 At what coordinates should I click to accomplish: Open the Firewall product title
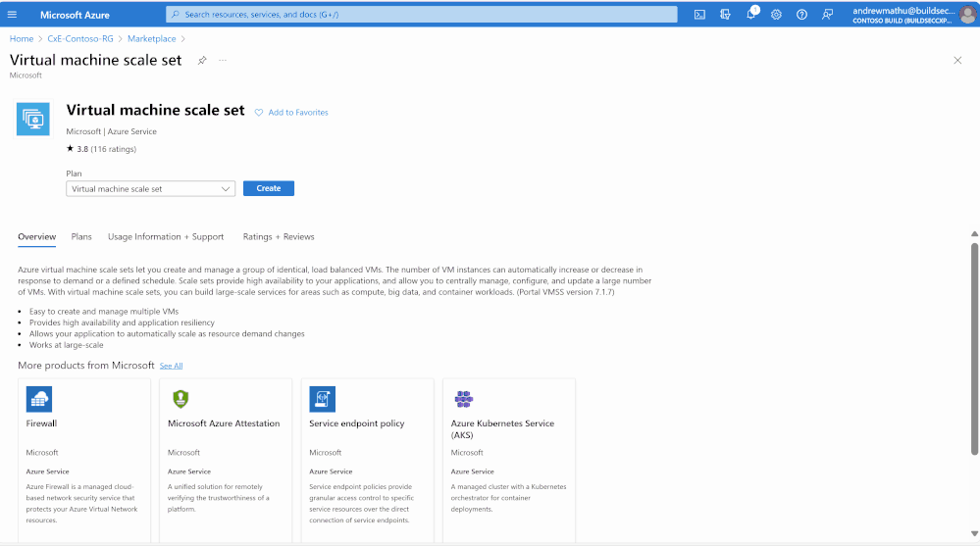click(41, 423)
